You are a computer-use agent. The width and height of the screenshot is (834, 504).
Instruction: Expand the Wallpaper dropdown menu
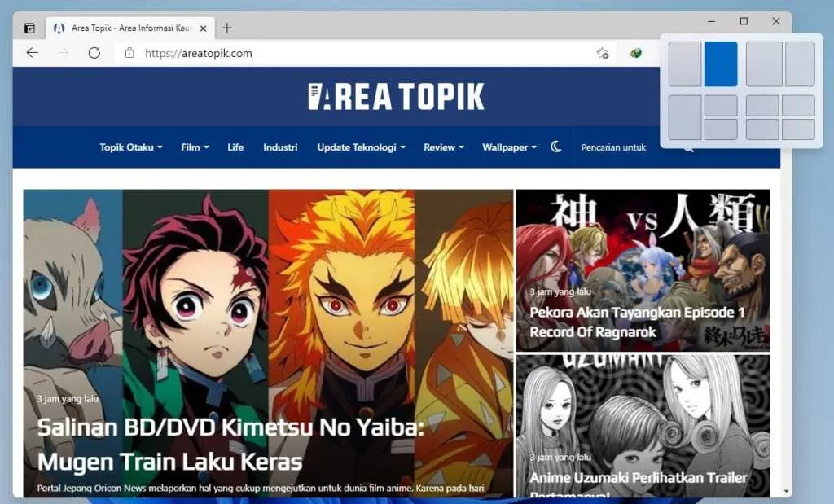[x=509, y=147]
